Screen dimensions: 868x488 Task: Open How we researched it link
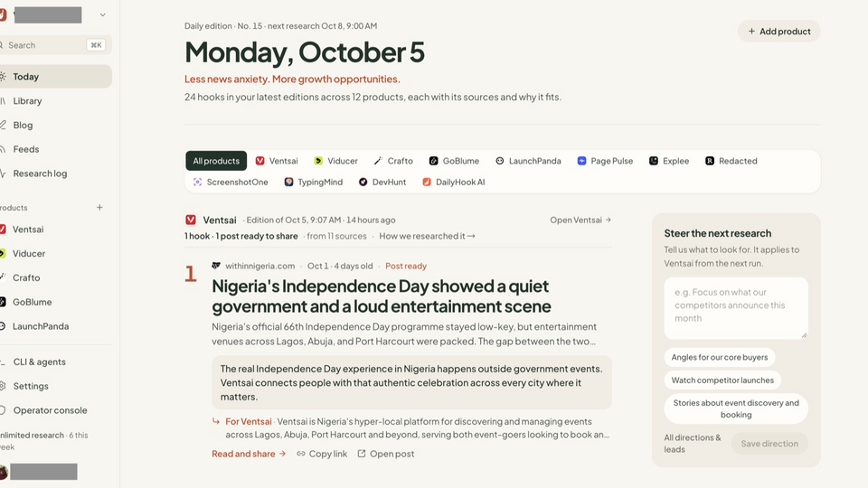(x=427, y=236)
